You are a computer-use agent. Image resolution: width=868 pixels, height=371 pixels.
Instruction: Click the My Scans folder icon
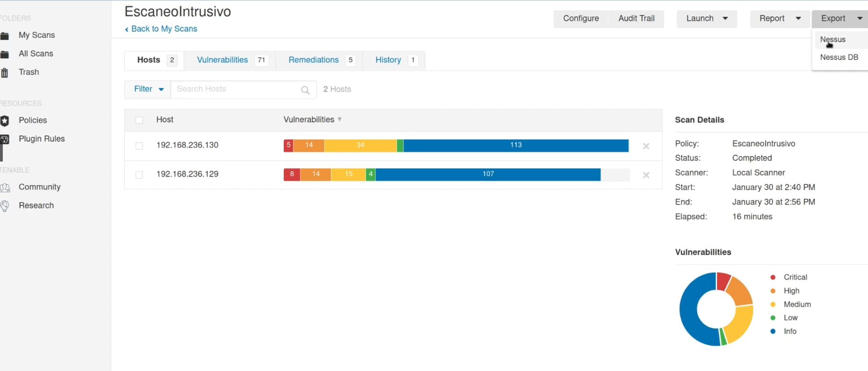click(x=5, y=36)
